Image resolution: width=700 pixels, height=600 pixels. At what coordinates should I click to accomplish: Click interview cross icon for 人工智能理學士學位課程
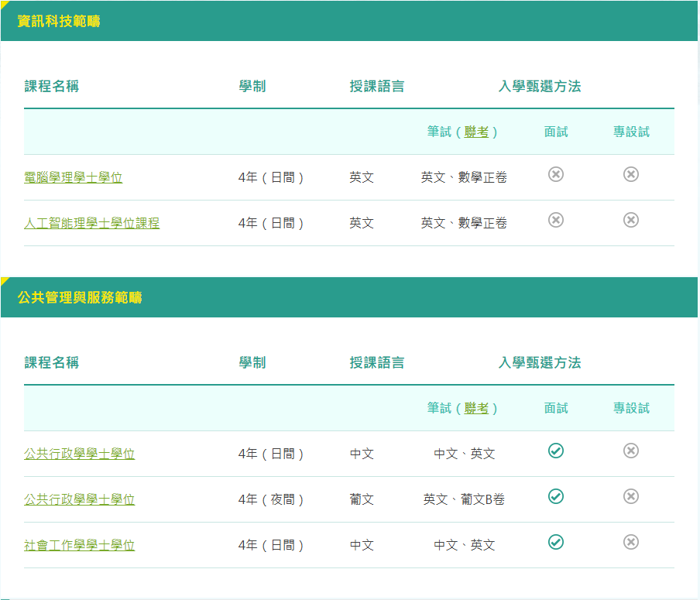[555, 221]
